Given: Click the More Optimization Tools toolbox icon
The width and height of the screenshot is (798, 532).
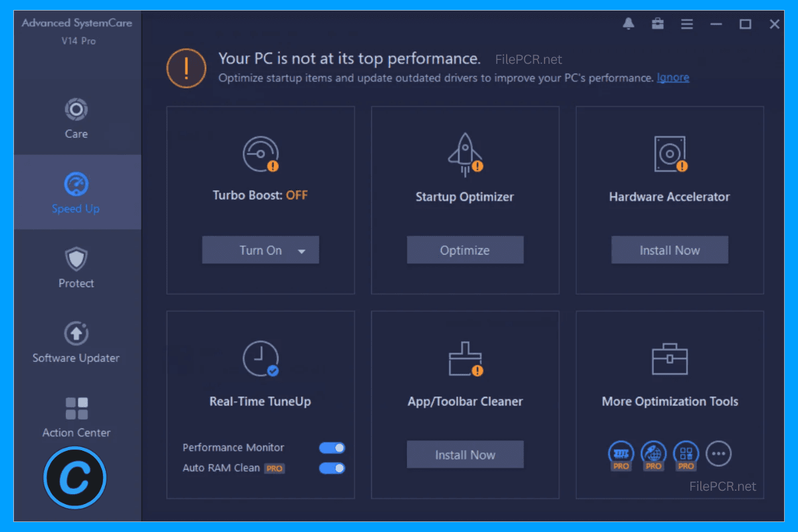Looking at the screenshot, I should point(670,359).
